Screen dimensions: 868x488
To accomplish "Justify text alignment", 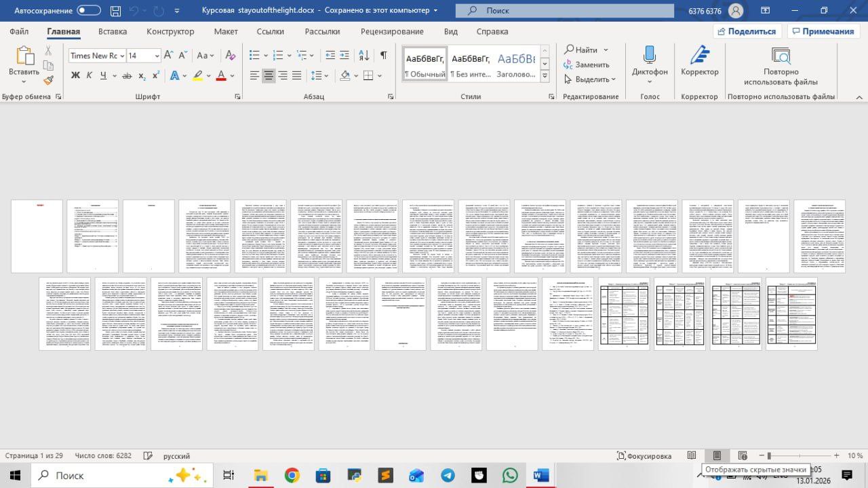I will tap(297, 75).
